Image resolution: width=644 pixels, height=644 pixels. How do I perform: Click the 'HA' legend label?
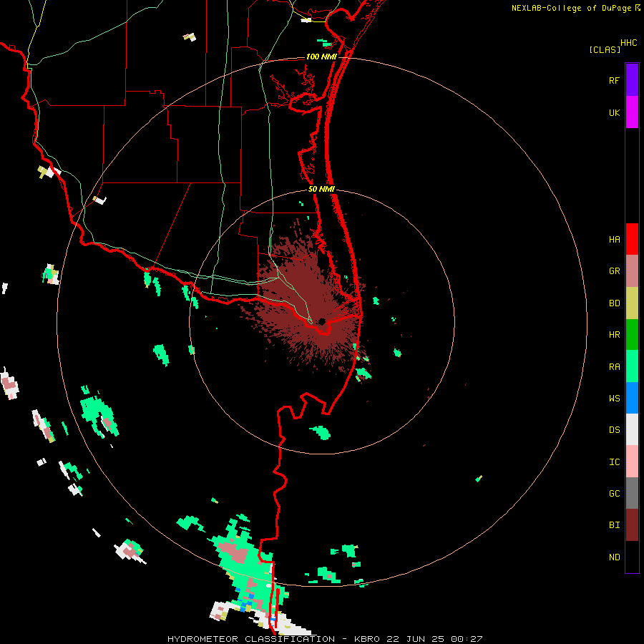(x=614, y=240)
